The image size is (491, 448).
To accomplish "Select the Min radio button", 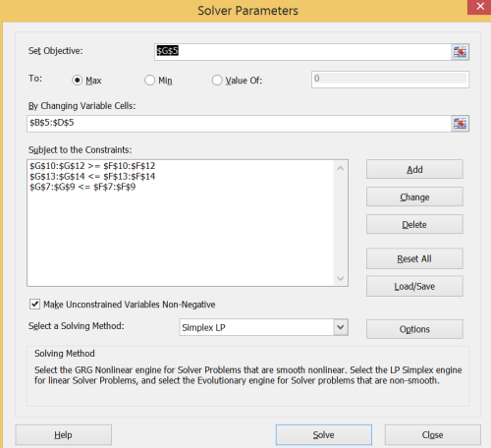I will 149,81.
